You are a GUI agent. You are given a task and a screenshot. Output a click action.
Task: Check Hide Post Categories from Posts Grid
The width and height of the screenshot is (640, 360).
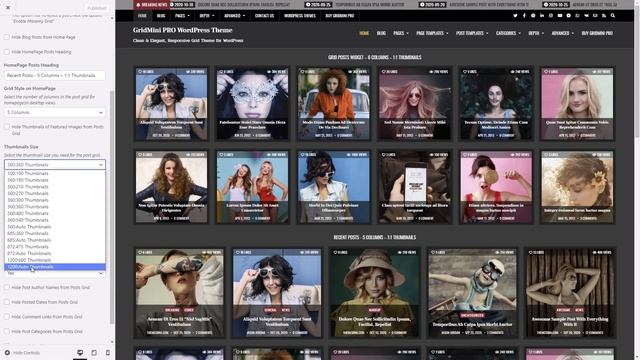click(7, 331)
